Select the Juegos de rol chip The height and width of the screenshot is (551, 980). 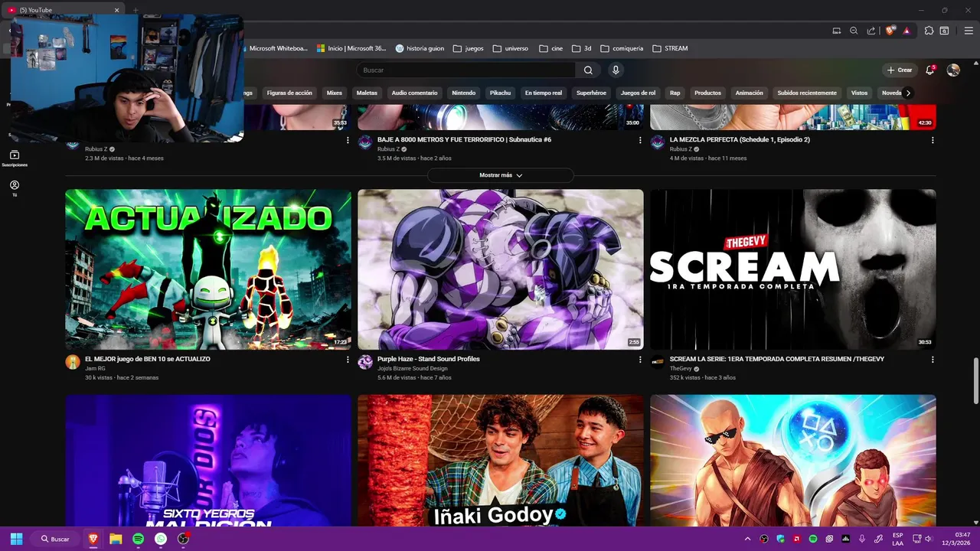click(638, 93)
